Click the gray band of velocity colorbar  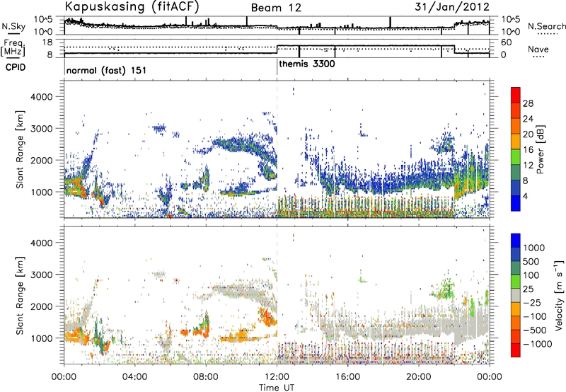[x=516, y=295]
